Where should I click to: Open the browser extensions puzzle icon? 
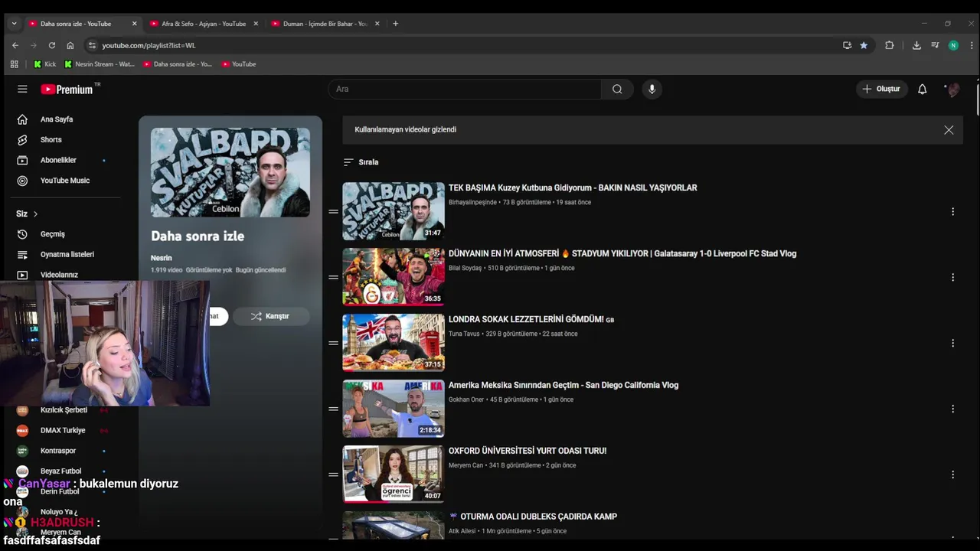coord(889,45)
